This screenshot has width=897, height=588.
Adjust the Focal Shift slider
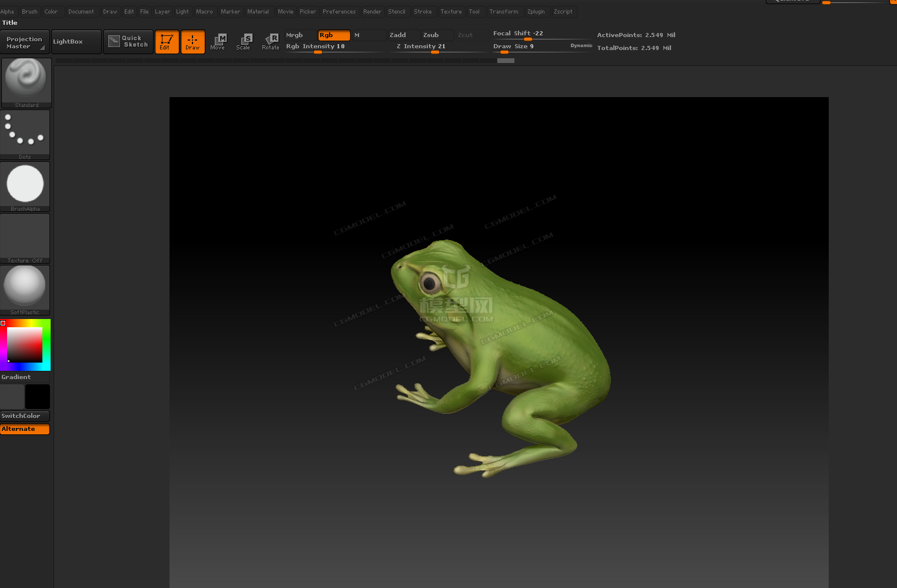(x=541, y=35)
